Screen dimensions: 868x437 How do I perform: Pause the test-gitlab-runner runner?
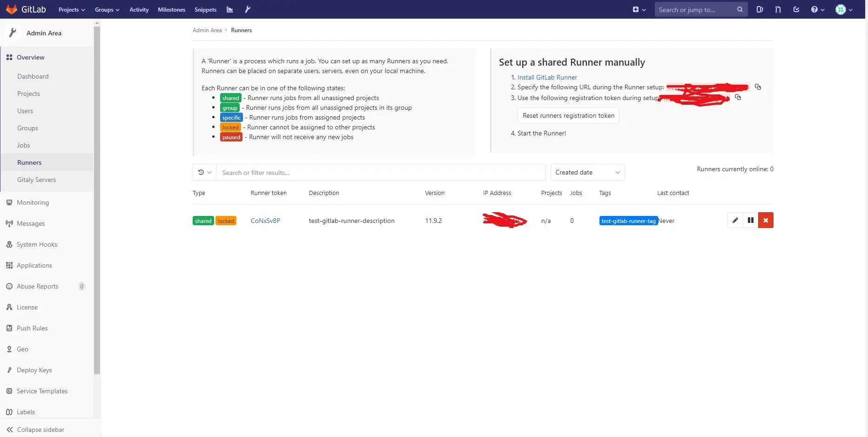pyautogui.click(x=750, y=220)
